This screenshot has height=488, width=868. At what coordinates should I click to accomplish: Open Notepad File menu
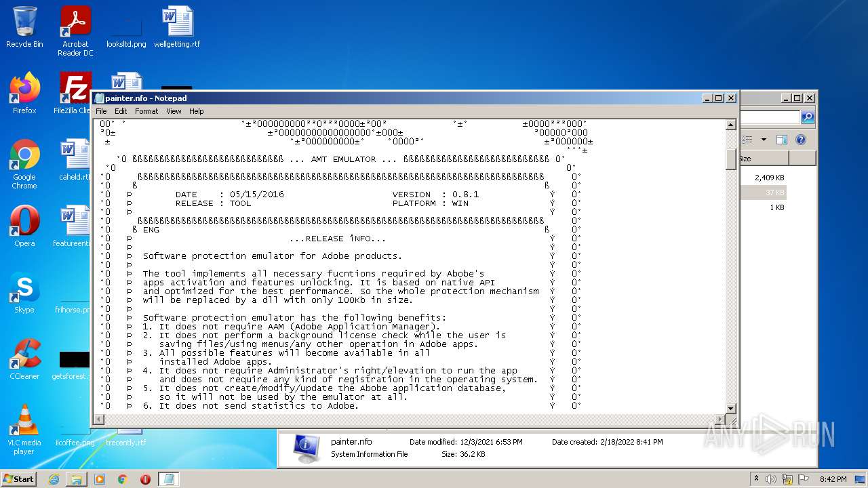(101, 111)
